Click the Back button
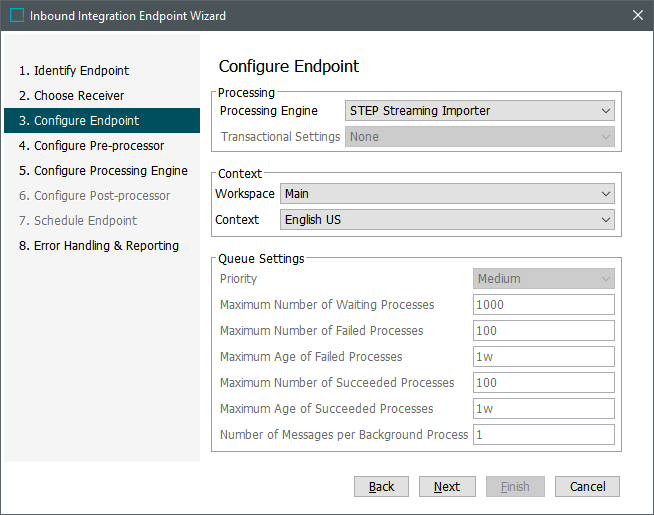654x515 pixels. pyautogui.click(x=381, y=487)
